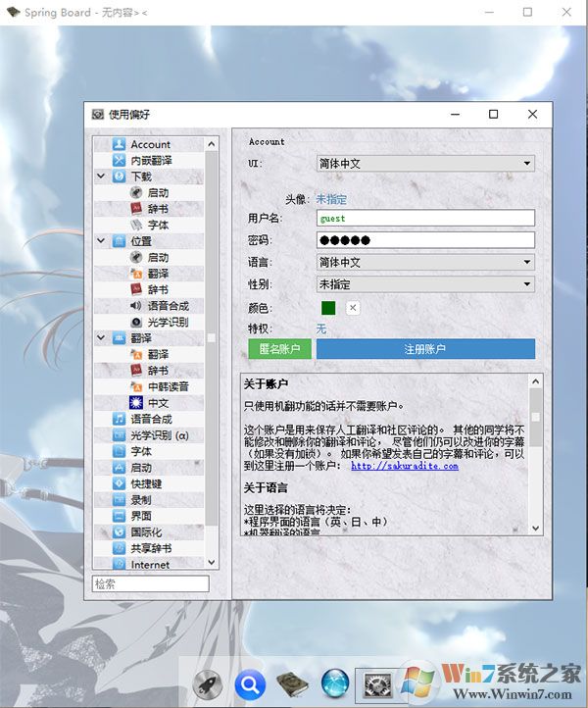Open the 性别 dropdown
This screenshot has width=588, height=708.
(x=425, y=284)
